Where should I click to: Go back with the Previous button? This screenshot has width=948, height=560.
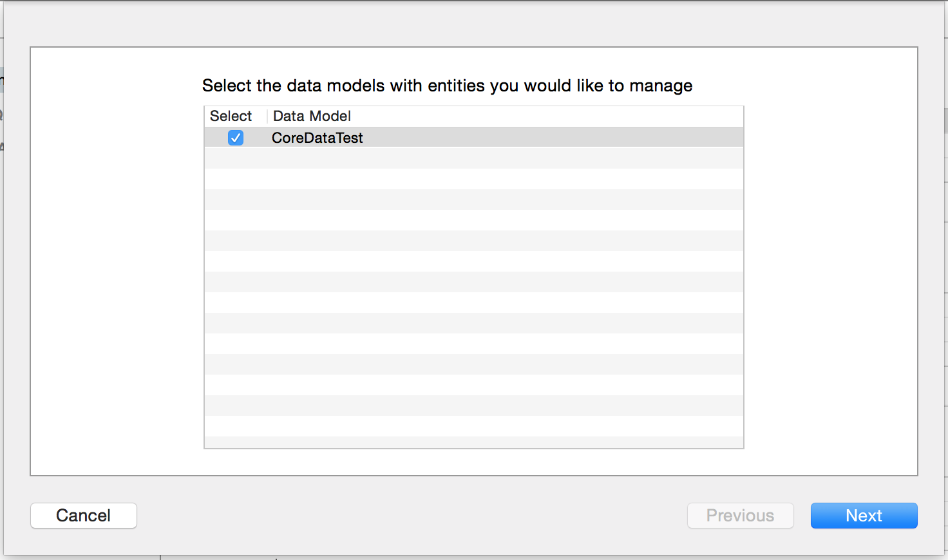(x=740, y=516)
